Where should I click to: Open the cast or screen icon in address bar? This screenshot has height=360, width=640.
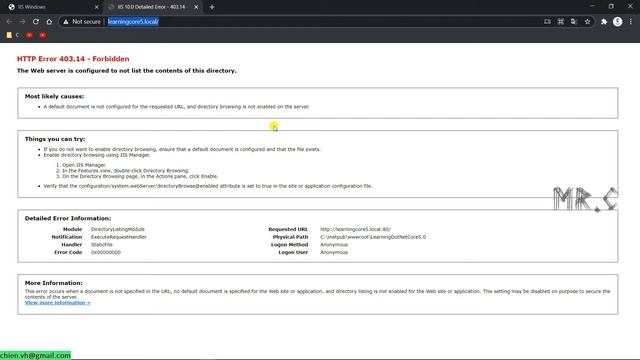tap(547, 22)
